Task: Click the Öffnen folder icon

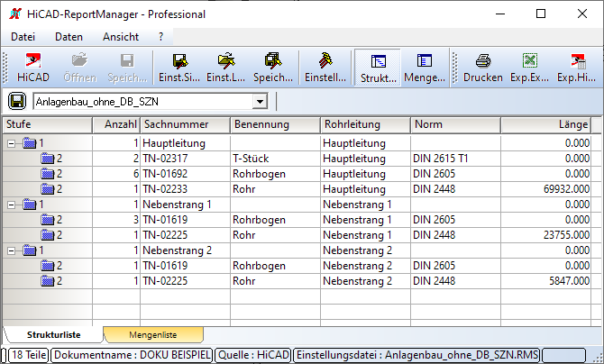Action: point(79,60)
